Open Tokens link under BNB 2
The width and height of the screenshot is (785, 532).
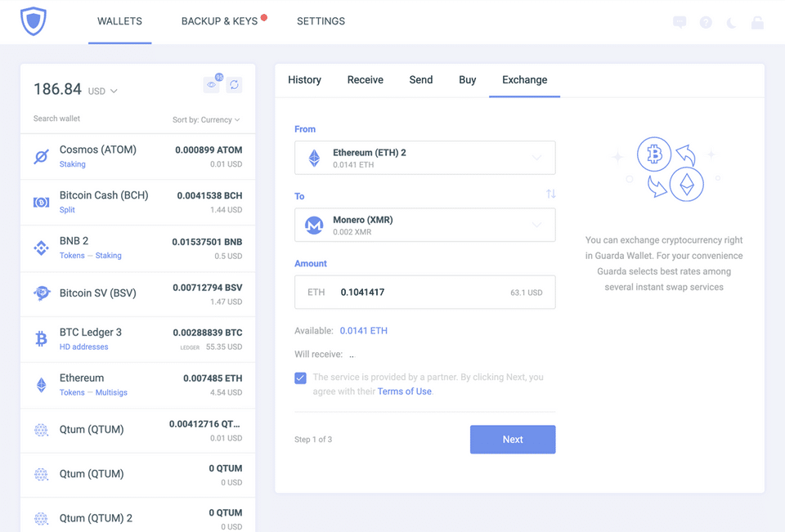coord(72,255)
